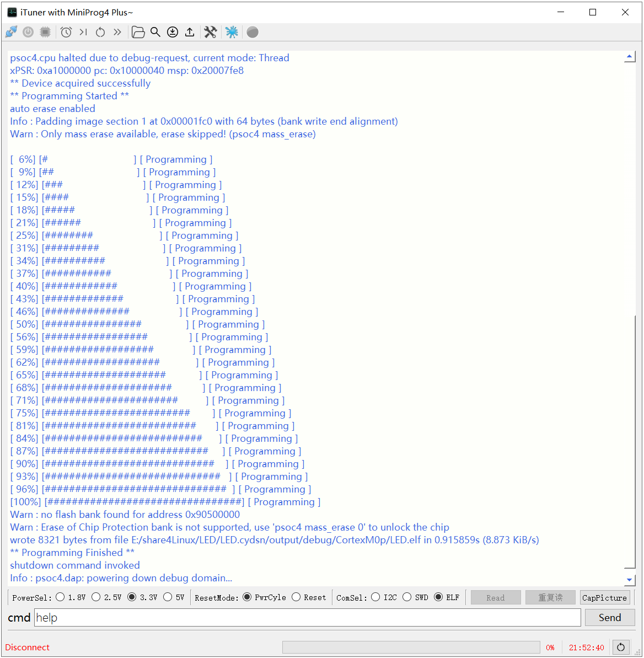Image resolution: width=644 pixels, height=658 pixels.
Task: Click the [100%] Programming progress line
Action: coord(165,502)
